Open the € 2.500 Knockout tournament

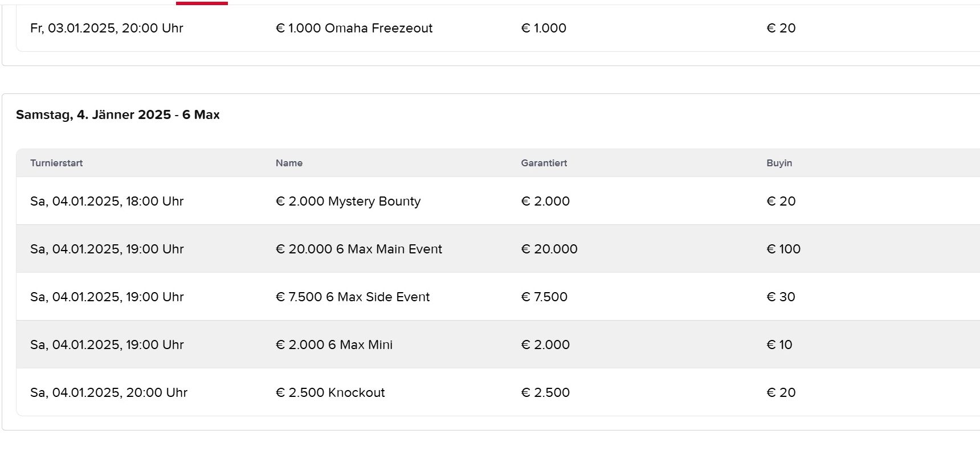coord(330,392)
